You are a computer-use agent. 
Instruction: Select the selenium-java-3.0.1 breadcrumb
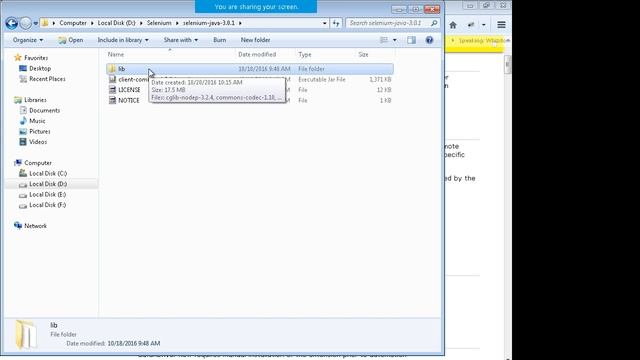(209, 23)
